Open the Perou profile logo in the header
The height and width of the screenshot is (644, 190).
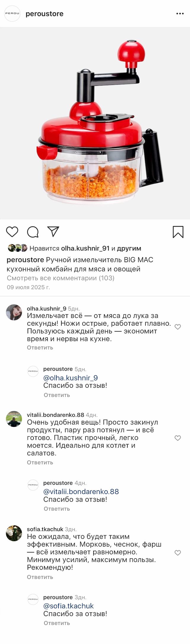coord(12,14)
